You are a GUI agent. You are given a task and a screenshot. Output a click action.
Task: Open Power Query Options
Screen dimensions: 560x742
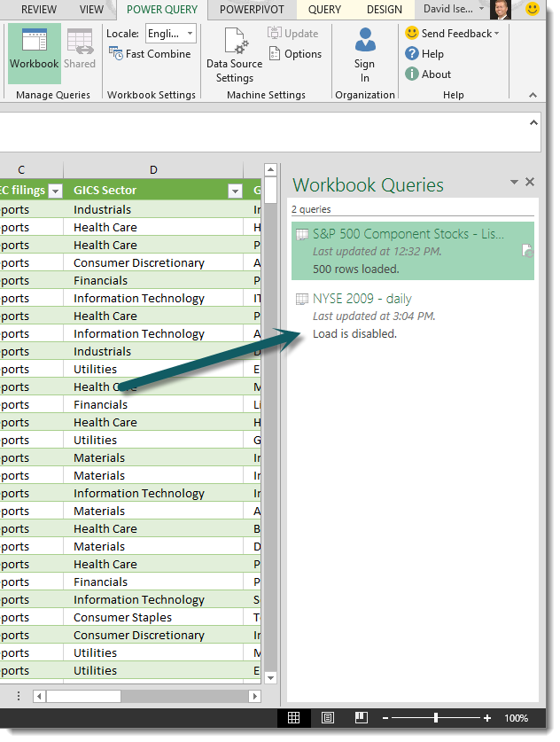(x=295, y=54)
